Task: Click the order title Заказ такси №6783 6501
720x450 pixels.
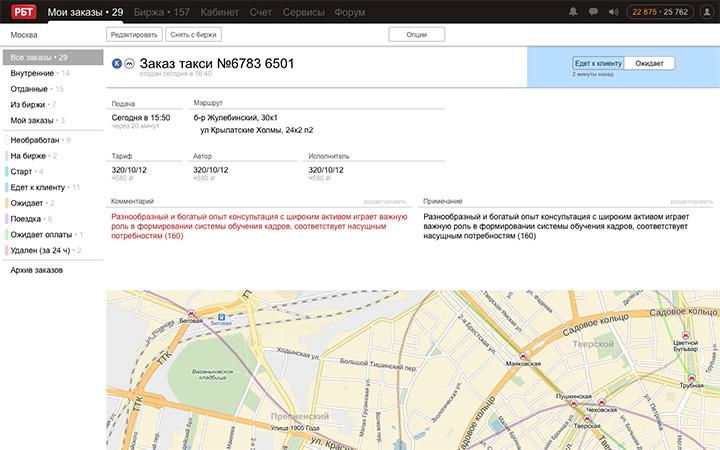Action: 217,63
